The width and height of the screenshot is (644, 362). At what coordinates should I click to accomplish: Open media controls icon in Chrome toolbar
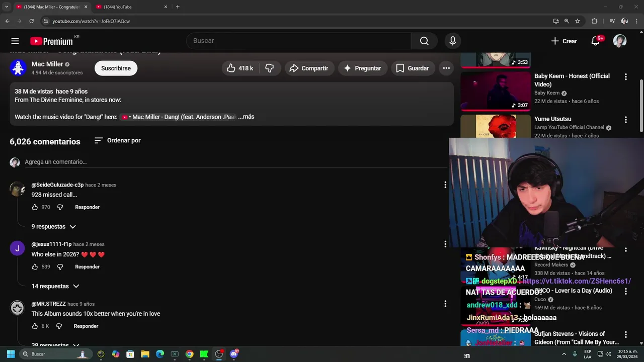tap(612, 21)
